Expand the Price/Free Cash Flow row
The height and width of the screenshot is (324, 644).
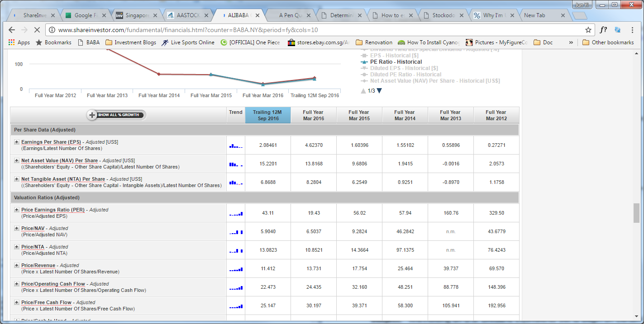pyautogui.click(x=17, y=303)
